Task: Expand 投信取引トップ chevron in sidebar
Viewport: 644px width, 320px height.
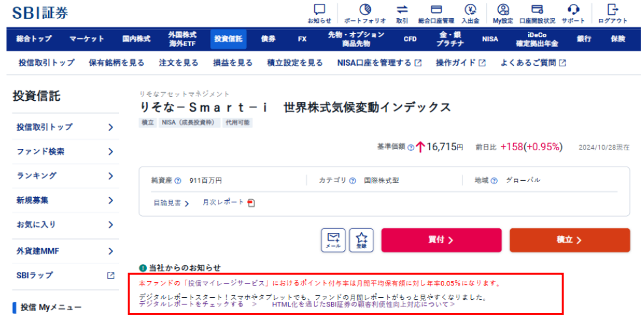Action: (111, 127)
